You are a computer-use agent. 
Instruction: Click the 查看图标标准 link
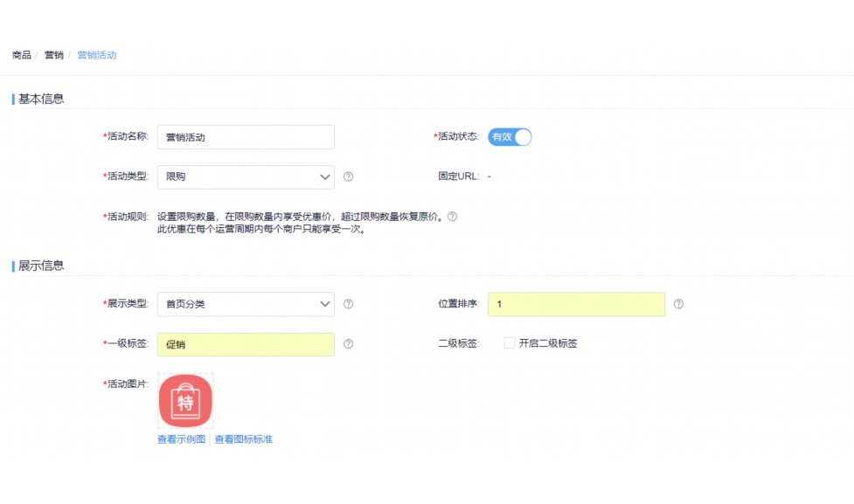[x=245, y=439]
